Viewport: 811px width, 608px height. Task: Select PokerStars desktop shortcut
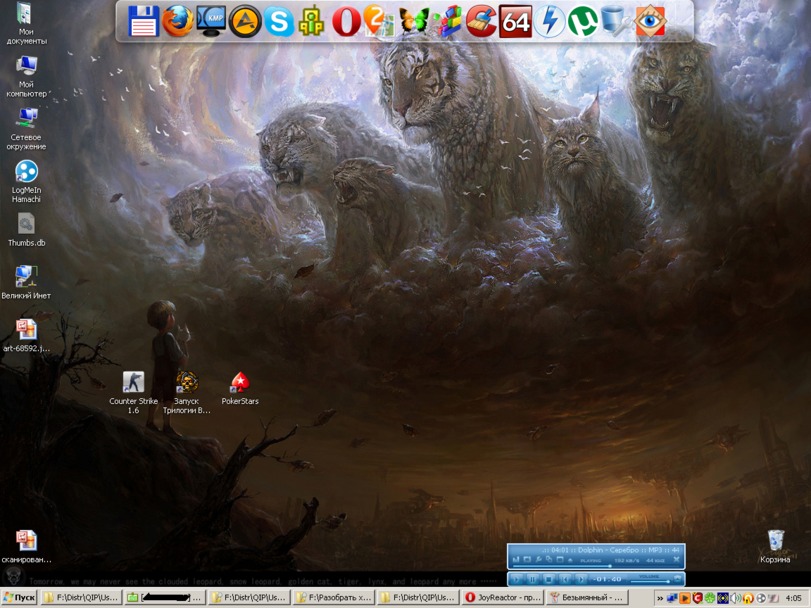click(x=240, y=388)
